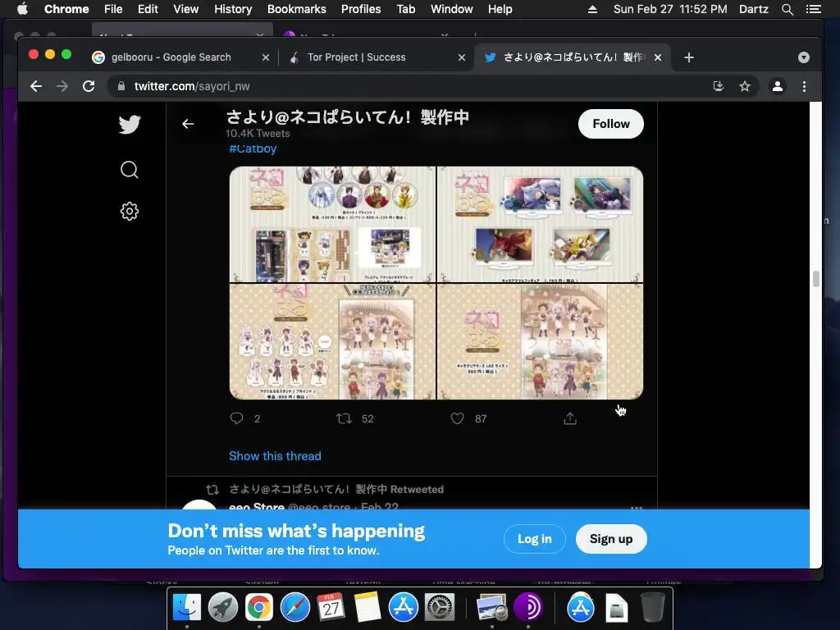Click the install app icon in address bar
The image size is (840, 630).
[719, 86]
